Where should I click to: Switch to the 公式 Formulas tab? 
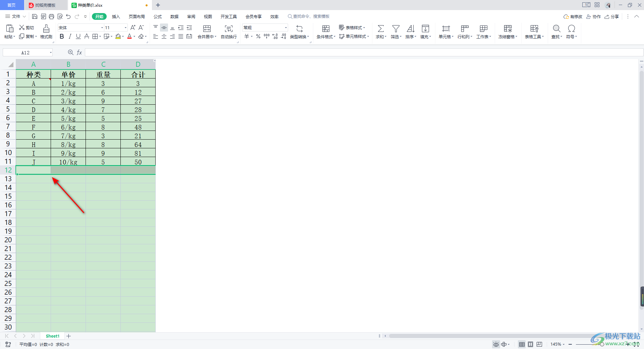[x=157, y=16]
